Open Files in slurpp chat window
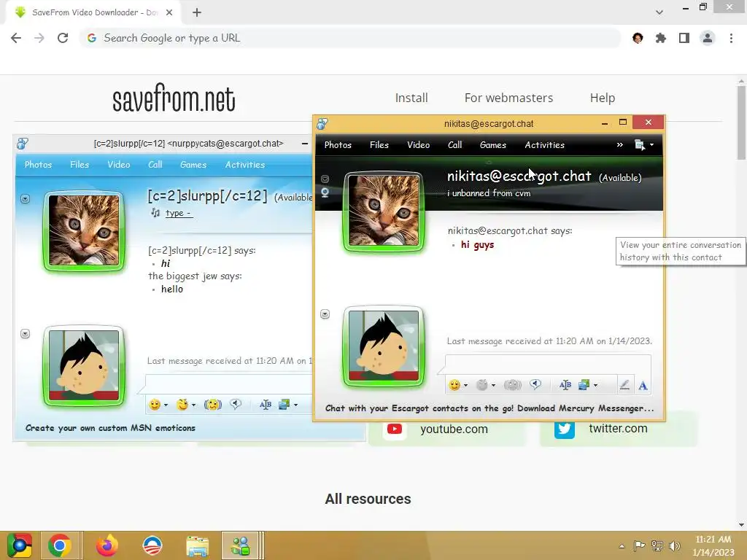Image resolution: width=747 pixels, height=560 pixels. coord(80,164)
